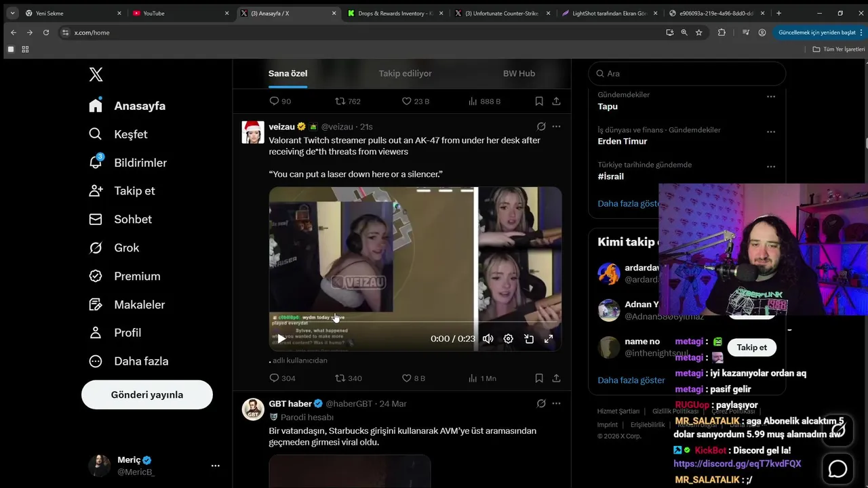Viewport: 868px width, 488px height.
Task: Open more options on GBT haber post
Action: pos(556,404)
